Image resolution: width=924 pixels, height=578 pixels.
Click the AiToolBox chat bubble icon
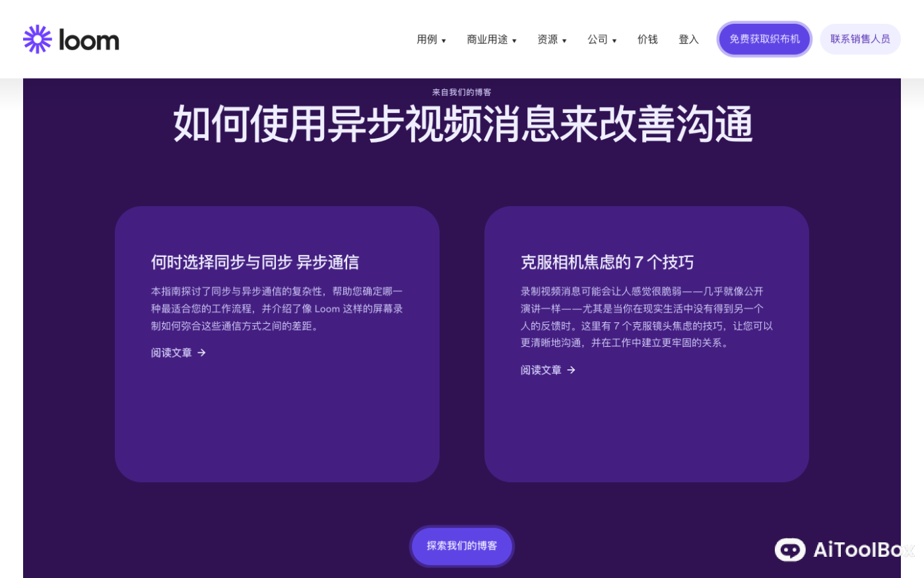[x=789, y=550]
